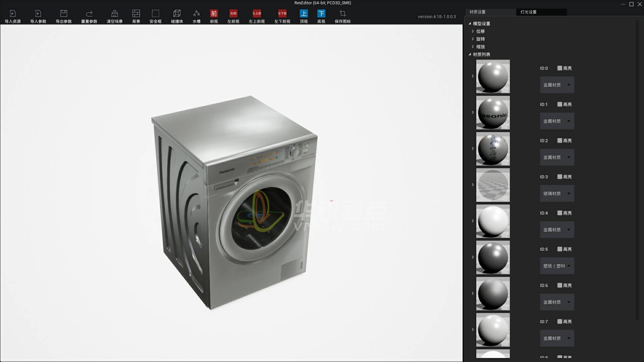Select the ID:1 Panasonic logo material thumbnail
Viewport: 644px width, 362px height.
[493, 113]
